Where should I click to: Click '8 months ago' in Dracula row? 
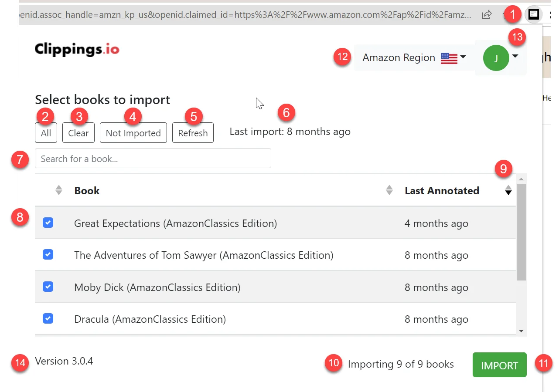pyautogui.click(x=436, y=319)
